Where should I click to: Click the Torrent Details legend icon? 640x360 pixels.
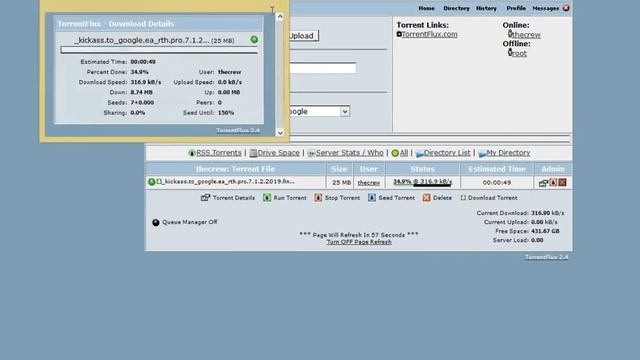[x=205, y=198]
